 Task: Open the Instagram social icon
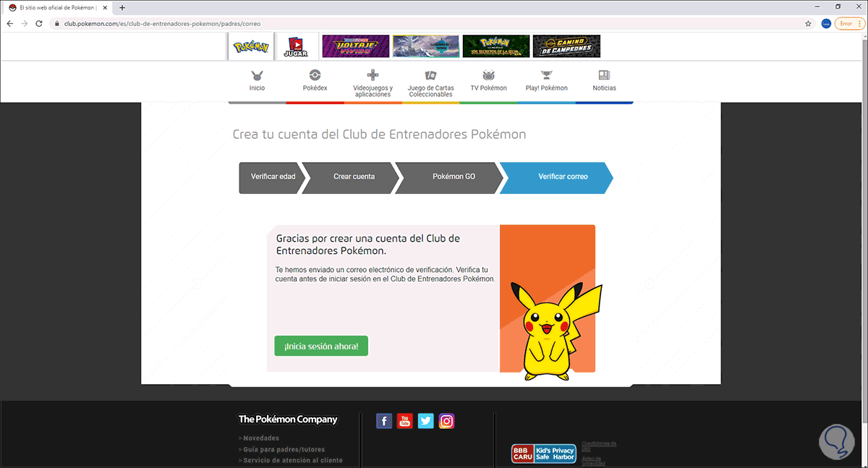(447, 421)
